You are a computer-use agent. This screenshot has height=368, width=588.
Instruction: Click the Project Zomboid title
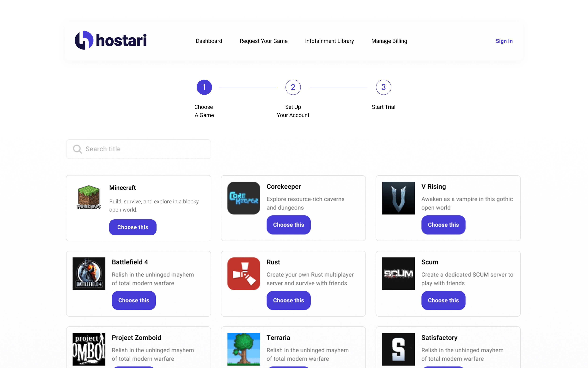coord(136,338)
